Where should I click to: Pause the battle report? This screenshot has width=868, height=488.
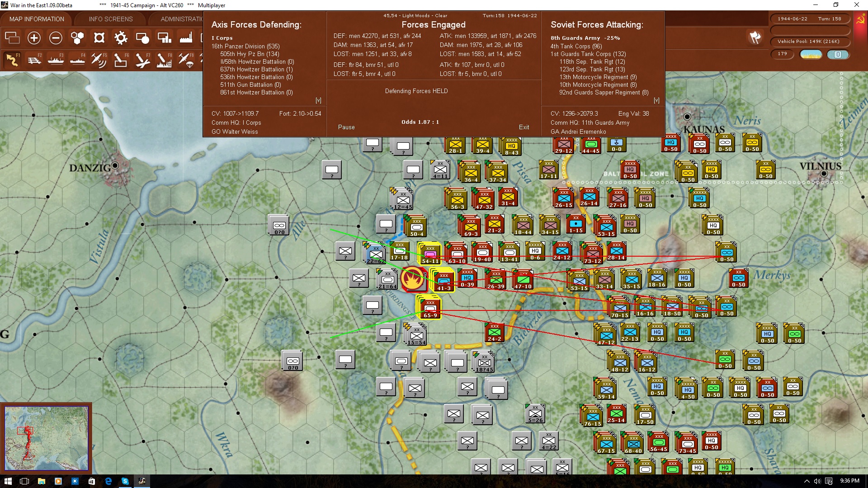(346, 127)
